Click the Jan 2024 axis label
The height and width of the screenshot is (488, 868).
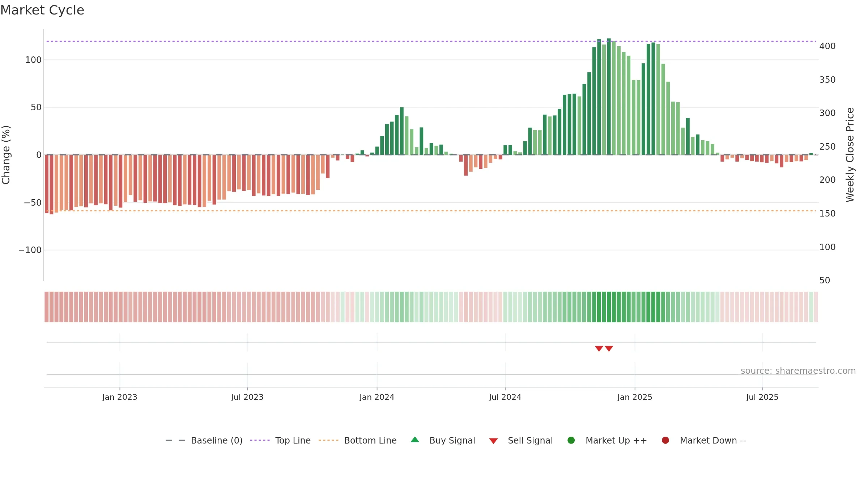pos(377,397)
